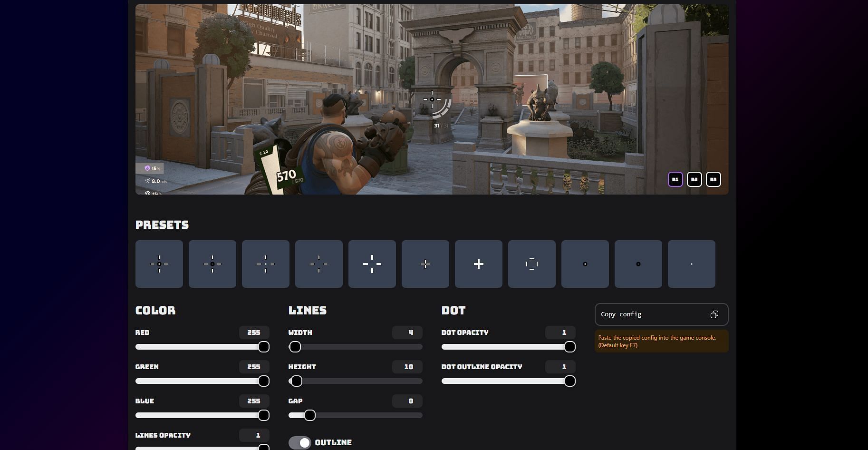This screenshot has height=450, width=868.
Task: Select the second preset with large black center dot
Action: (212, 264)
